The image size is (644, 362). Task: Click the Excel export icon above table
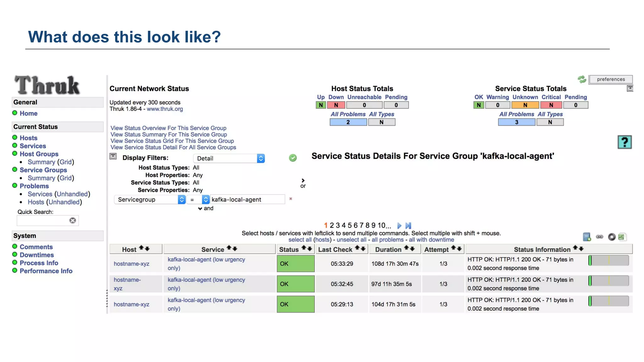tap(622, 237)
